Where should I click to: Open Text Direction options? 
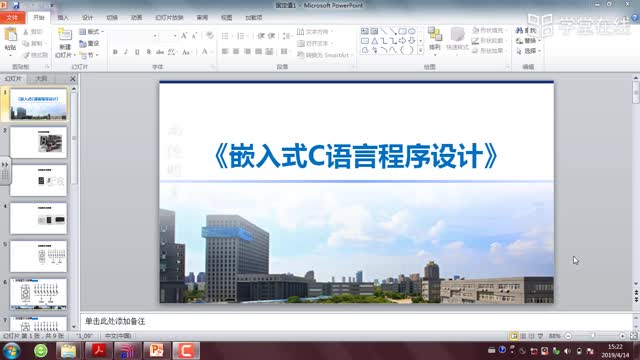(315, 31)
